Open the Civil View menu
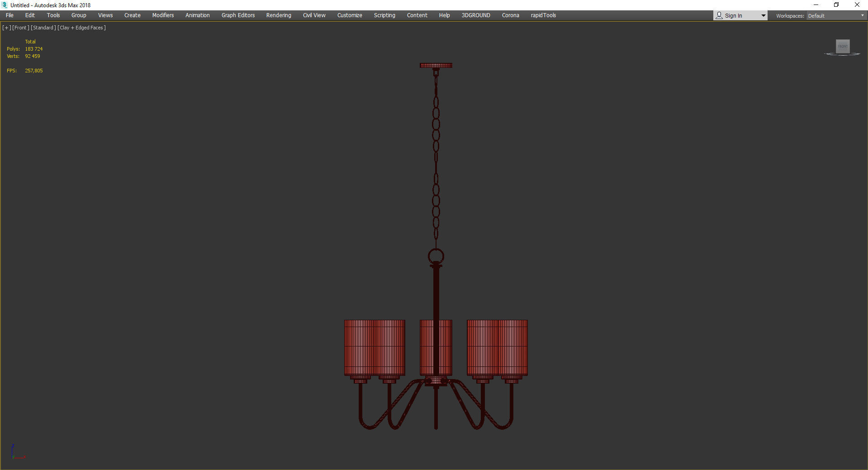This screenshot has height=470, width=868. pos(314,15)
